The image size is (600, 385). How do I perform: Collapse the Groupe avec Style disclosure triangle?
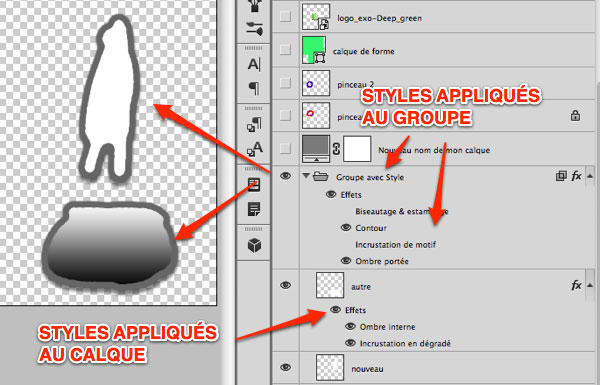pos(306,176)
